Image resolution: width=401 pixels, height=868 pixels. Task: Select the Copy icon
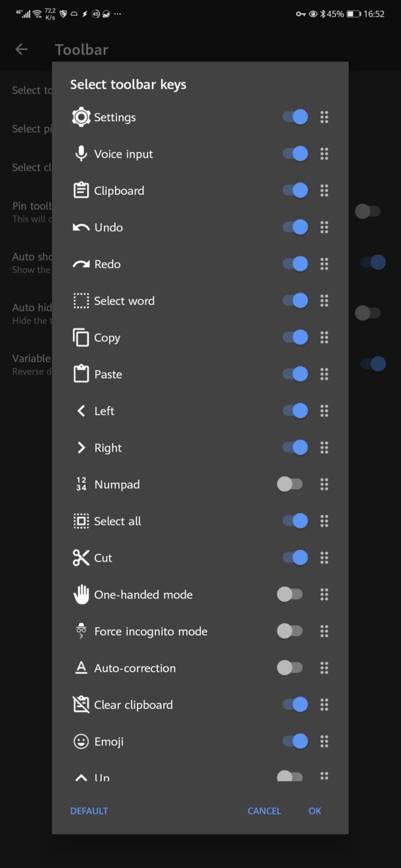pyautogui.click(x=81, y=337)
